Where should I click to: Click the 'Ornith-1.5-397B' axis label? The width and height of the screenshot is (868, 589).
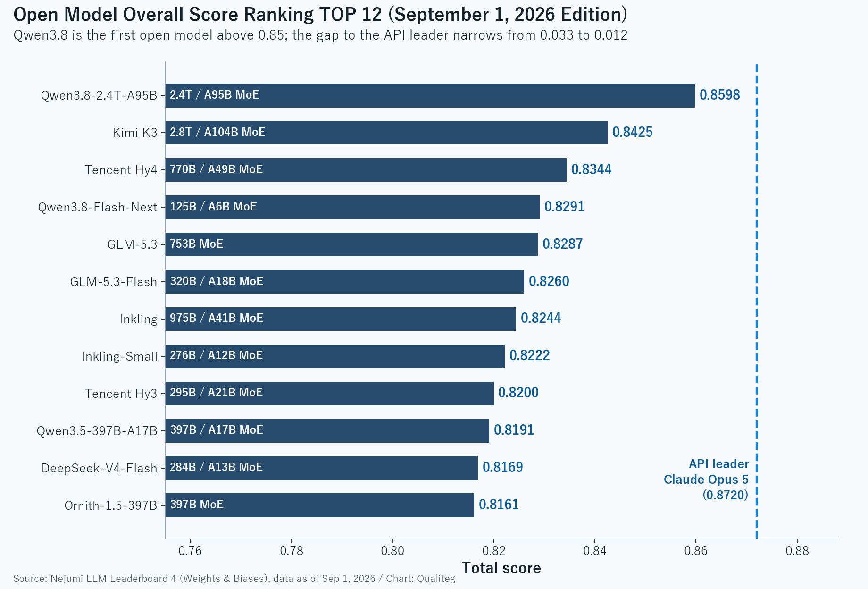111,505
